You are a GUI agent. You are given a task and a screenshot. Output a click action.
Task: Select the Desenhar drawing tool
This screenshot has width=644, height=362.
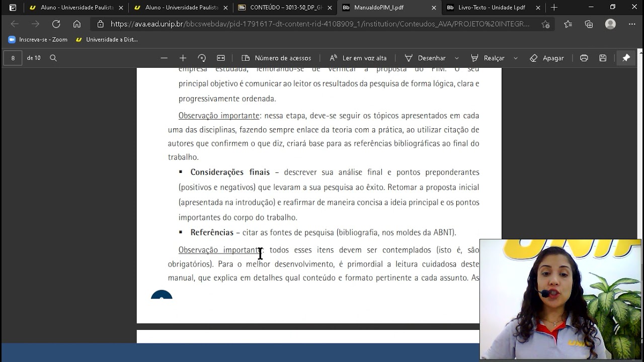pos(426,58)
